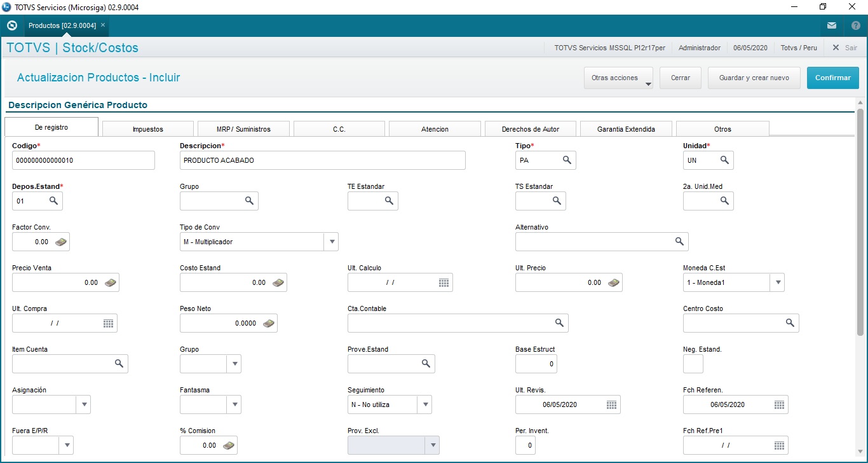This screenshot has width=868, height=463.
Task: Open the Cta.Contable search lookup
Action: pos(559,323)
